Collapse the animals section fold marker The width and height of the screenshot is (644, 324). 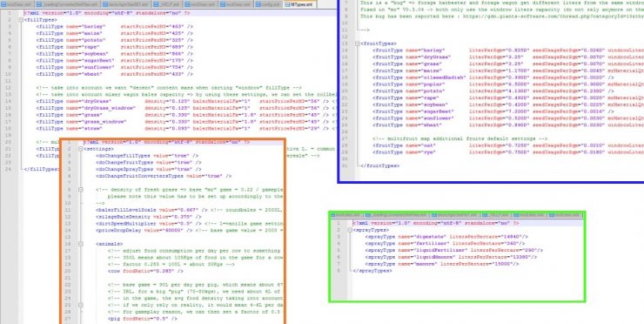click(81, 244)
